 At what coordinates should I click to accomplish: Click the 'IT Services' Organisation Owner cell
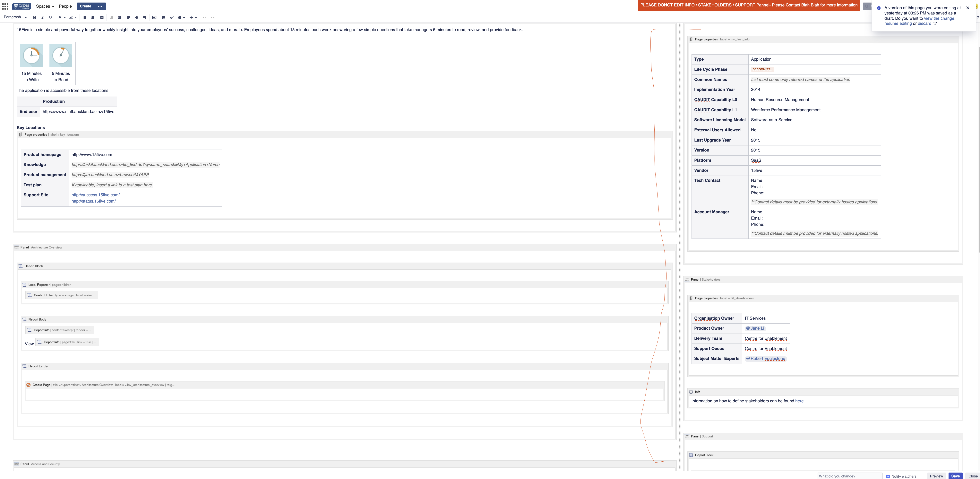coord(765,318)
